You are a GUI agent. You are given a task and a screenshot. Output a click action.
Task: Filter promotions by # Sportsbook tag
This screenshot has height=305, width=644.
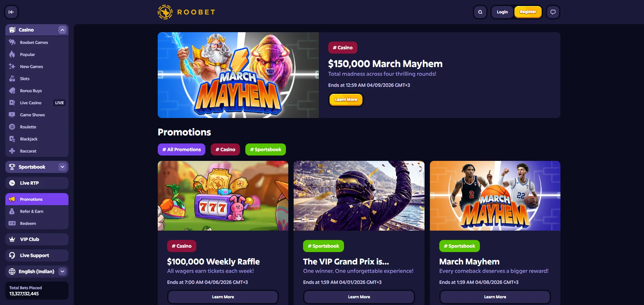(x=265, y=149)
